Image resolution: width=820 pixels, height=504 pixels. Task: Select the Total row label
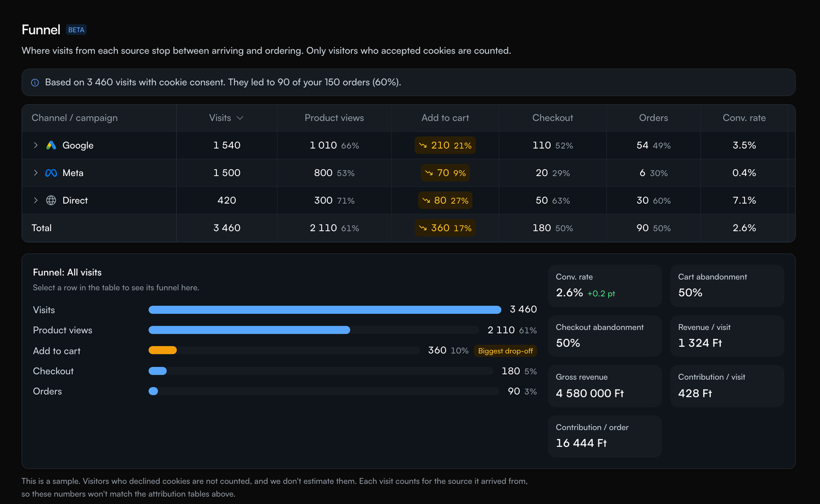click(42, 228)
